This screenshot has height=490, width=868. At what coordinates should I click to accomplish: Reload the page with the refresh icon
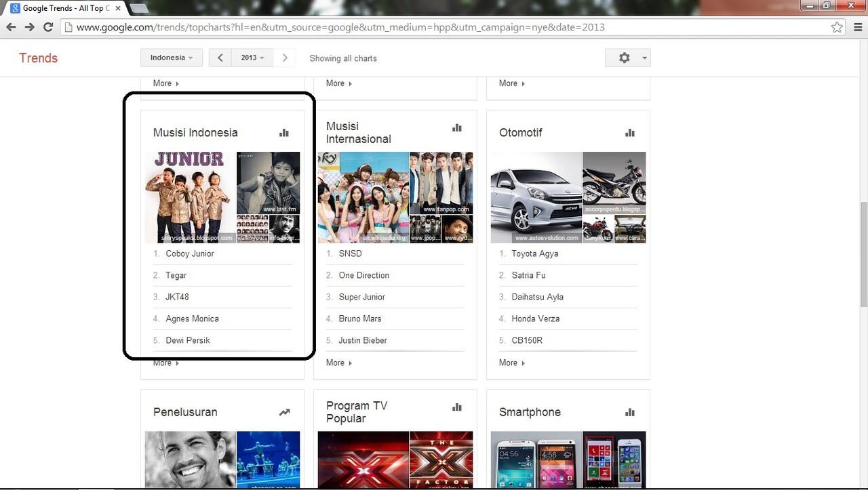click(48, 27)
